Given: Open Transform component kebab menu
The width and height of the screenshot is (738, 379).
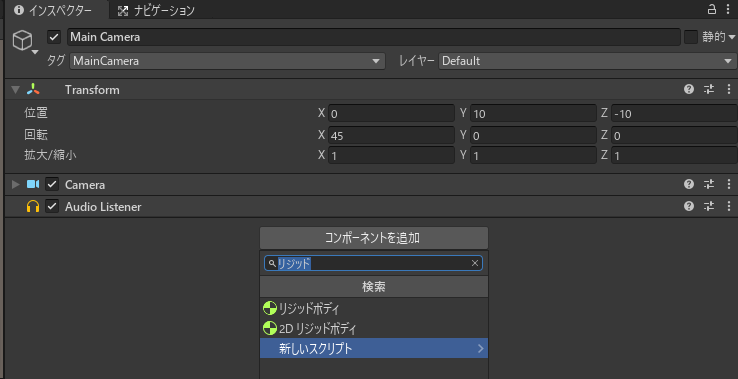Looking at the screenshot, I should point(729,89).
